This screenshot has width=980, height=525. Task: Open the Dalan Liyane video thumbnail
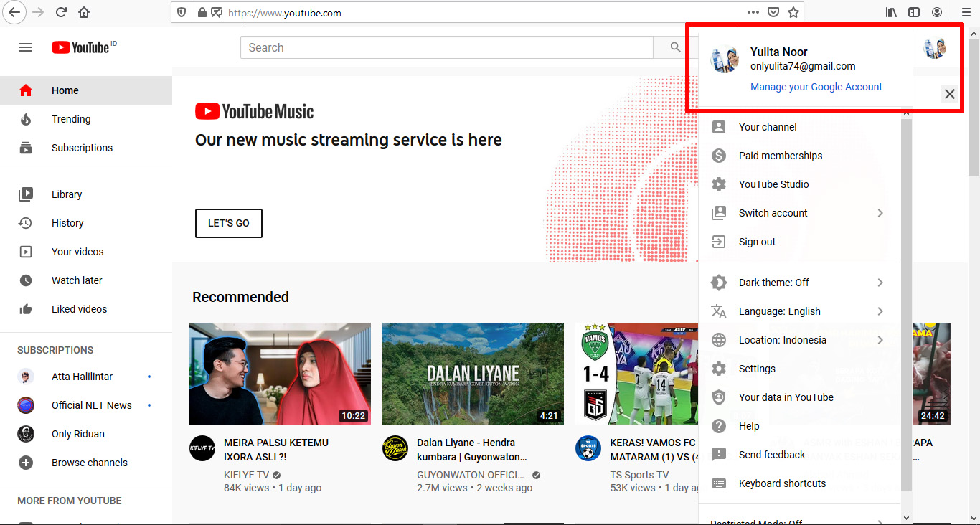[472, 373]
